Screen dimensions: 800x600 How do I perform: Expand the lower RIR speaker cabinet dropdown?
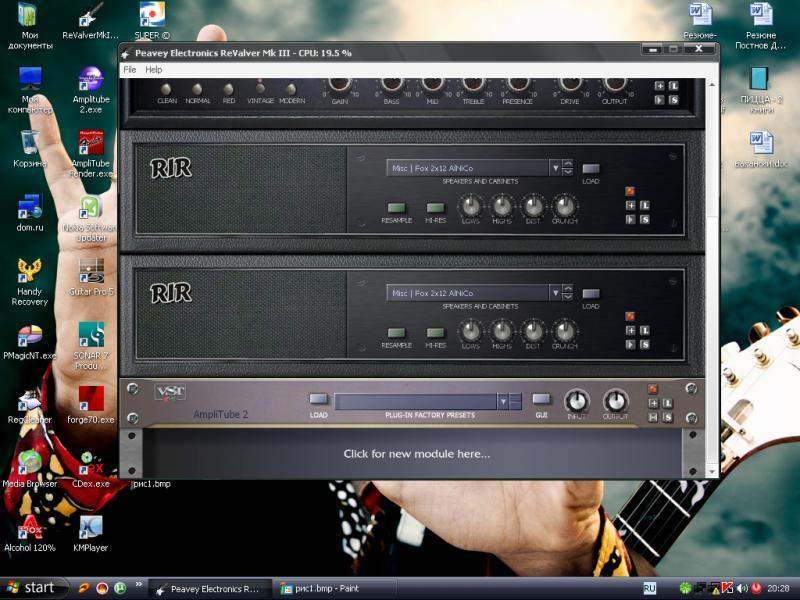click(555, 293)
